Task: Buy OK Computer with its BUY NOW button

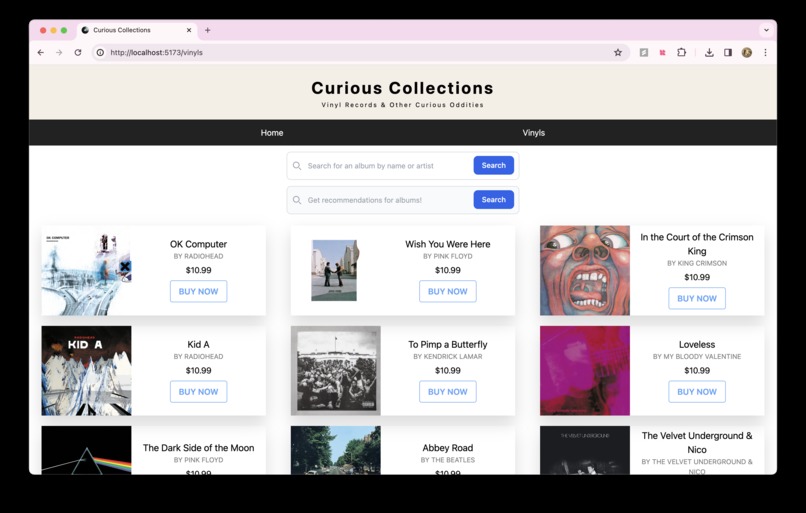Action: click(198, 291)
